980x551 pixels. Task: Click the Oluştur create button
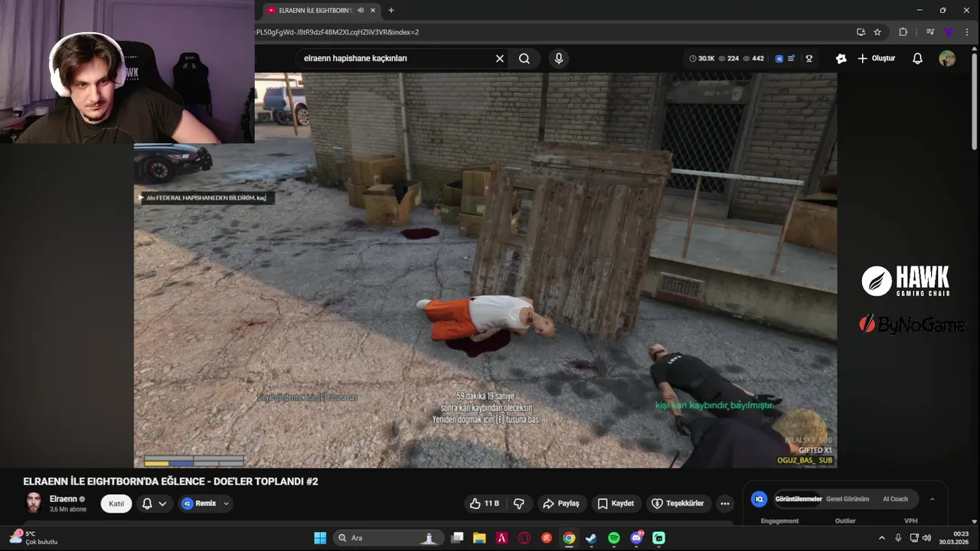[x=877, y=58]
